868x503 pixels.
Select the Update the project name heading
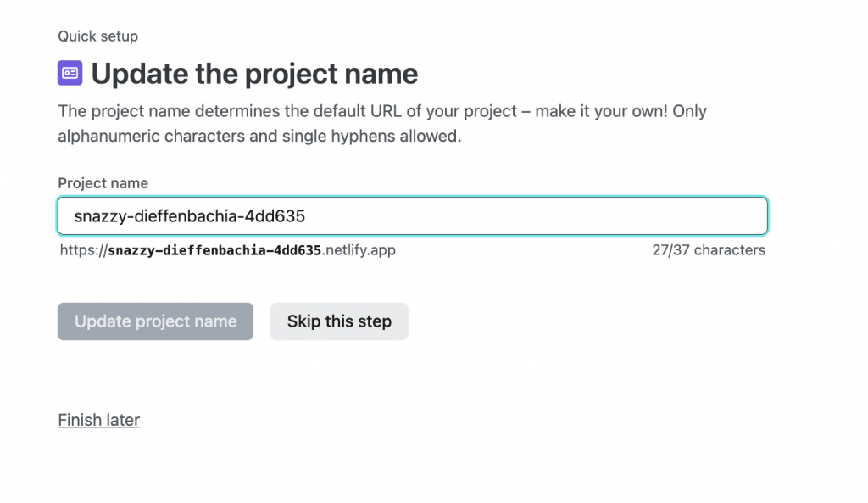click(254, 74)
